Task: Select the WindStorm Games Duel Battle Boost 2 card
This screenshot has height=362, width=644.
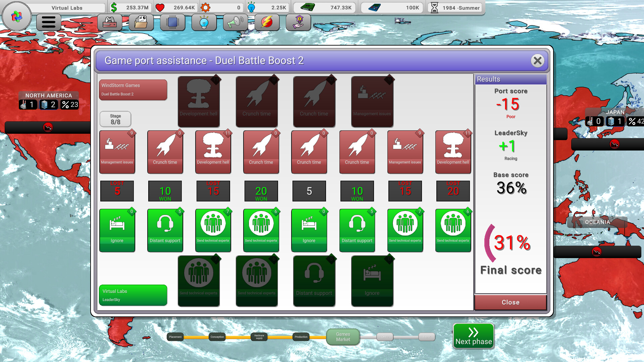Action: [x=133, y=90]
